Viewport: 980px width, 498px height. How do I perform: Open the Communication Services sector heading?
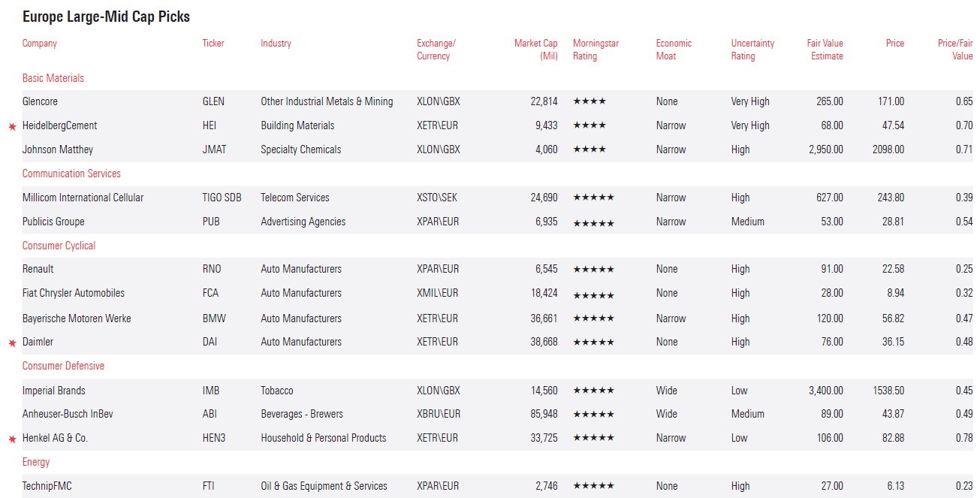point(71,174)
